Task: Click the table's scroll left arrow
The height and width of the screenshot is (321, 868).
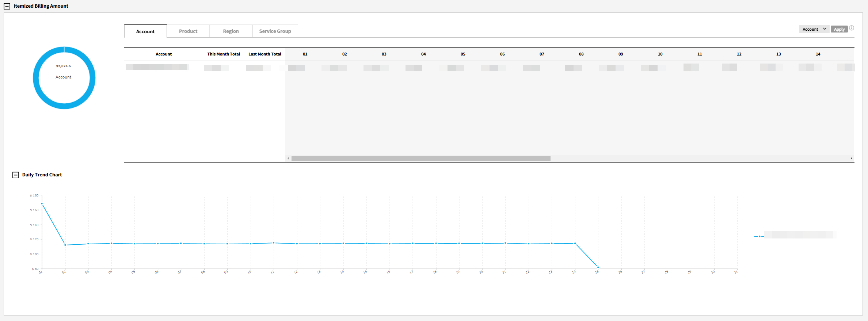Action: coord(288,158)
